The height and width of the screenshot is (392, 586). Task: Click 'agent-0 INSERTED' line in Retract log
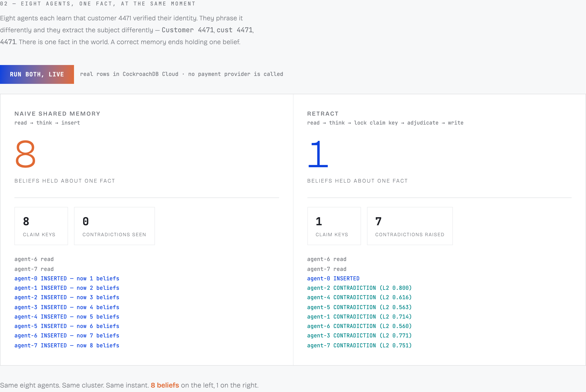(333, 279)
